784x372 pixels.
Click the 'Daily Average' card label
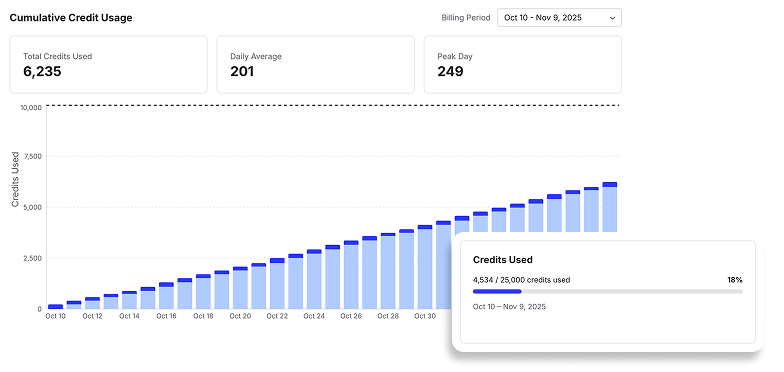click(x=256, y=56)
